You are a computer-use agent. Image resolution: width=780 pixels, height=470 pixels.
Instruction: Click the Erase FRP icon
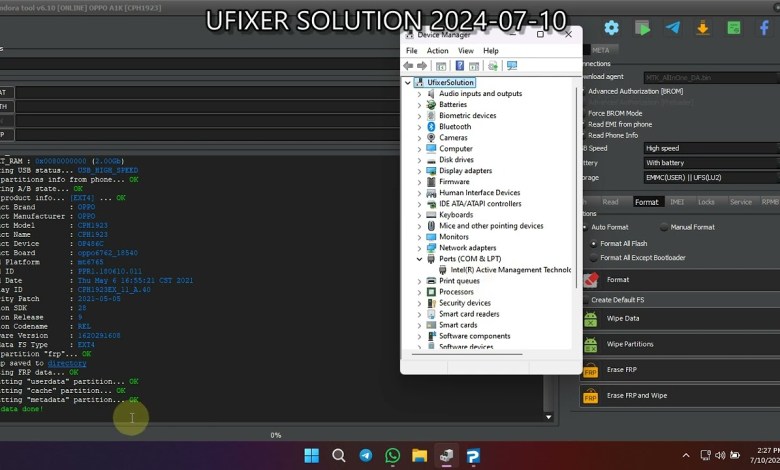[x=590, y=370]
